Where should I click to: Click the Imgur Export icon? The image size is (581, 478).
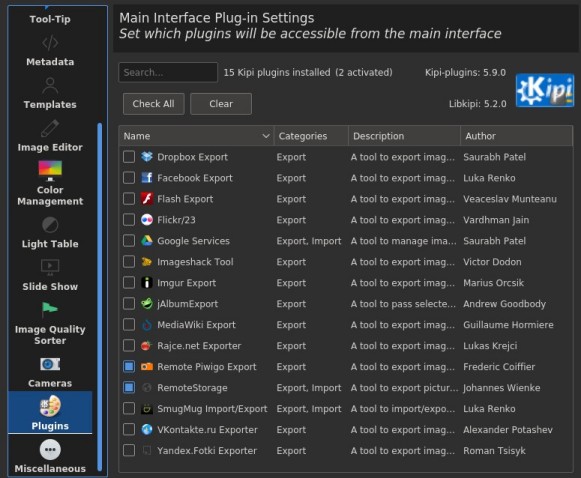click(147, 283)
